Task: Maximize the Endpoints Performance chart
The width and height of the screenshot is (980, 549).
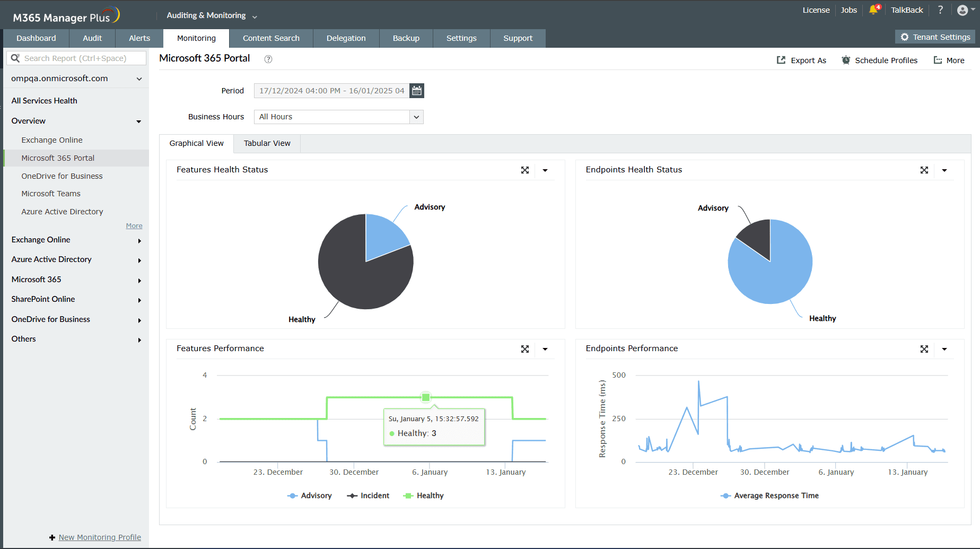Action: click(924, 349)
